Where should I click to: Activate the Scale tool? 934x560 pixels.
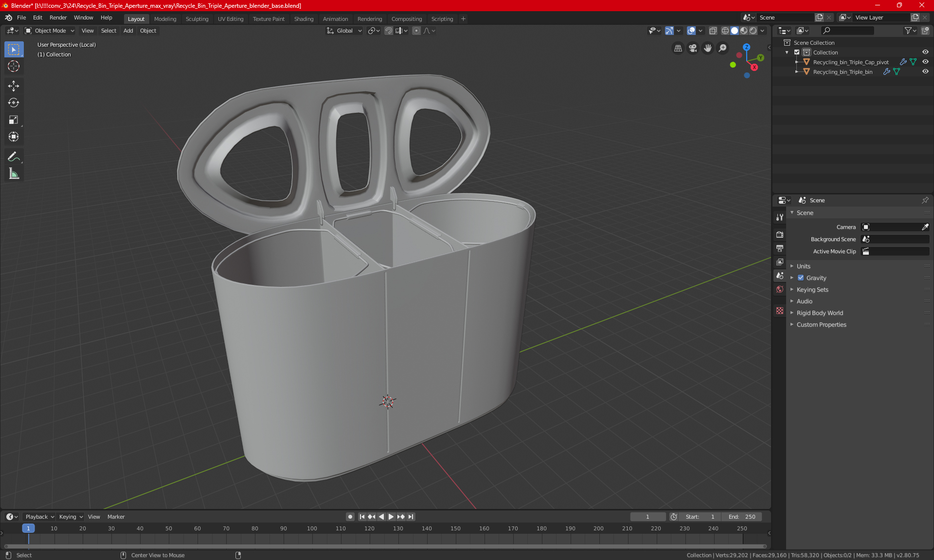[x=14, y=120]
